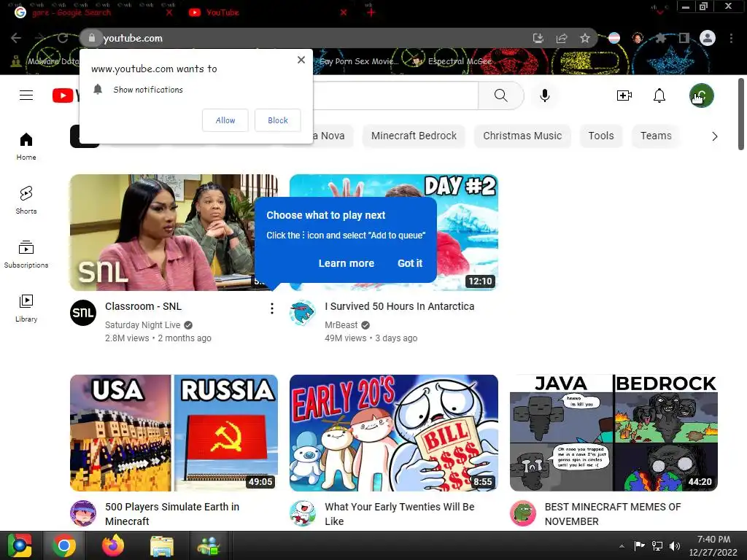Screen dimensions: 747x560
Task: Open Chrome extensions puzzle icon
Action: coord(660,38)
